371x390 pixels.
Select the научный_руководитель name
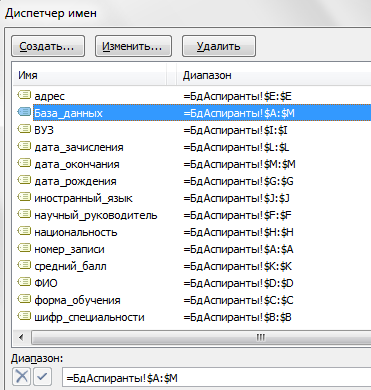coord(96,215)
